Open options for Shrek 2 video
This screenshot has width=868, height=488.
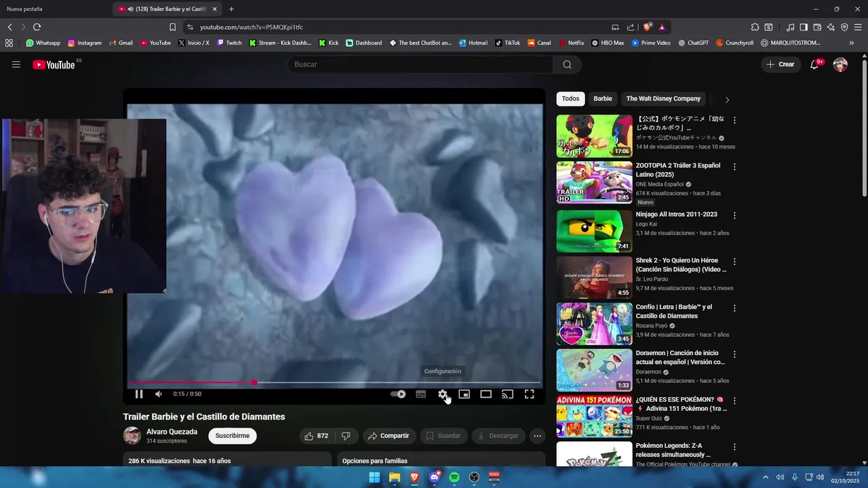pos(734,262)
